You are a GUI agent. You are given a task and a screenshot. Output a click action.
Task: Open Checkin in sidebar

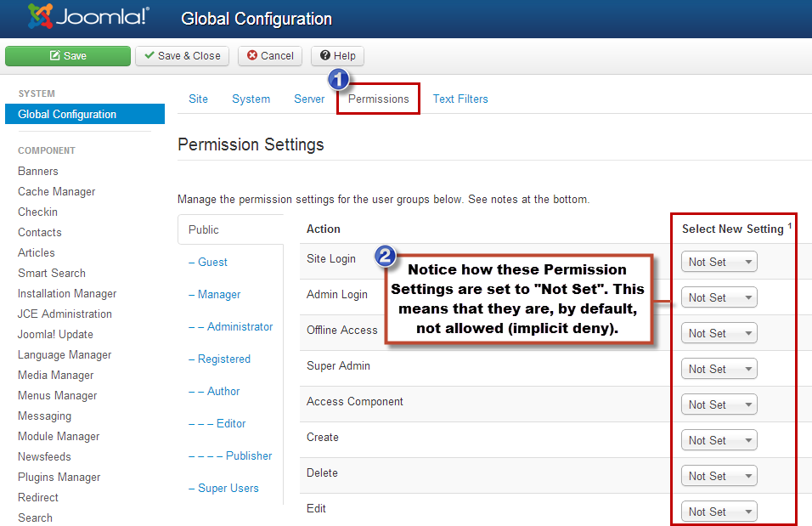[x=37, y=212]
